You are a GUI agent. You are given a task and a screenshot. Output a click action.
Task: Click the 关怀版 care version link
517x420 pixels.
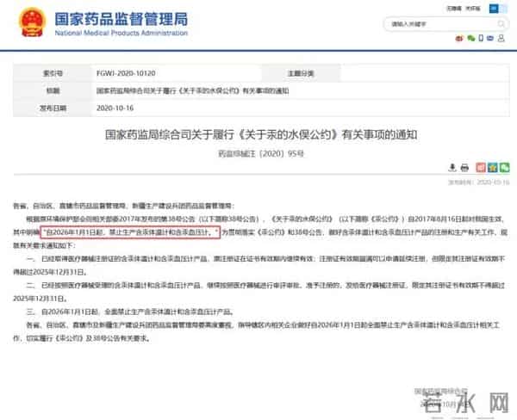(473, 9)
